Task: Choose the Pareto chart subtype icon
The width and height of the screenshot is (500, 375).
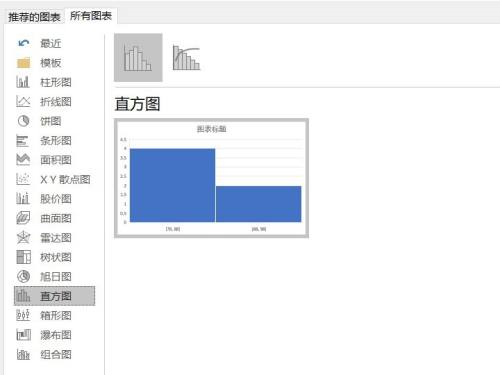Action: (186, 58)
